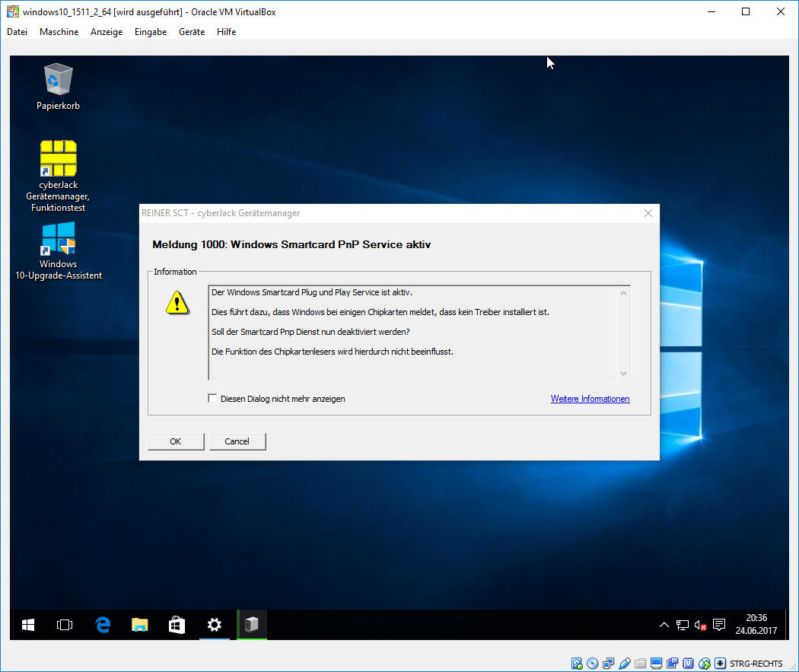
Task: Click the mouse integration status icon
Action: pos(705,664)
